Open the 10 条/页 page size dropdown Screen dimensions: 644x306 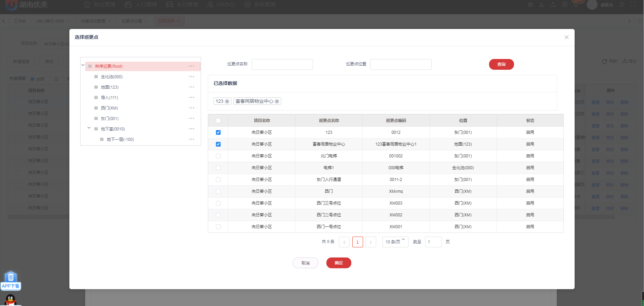[x=395, y=242]
